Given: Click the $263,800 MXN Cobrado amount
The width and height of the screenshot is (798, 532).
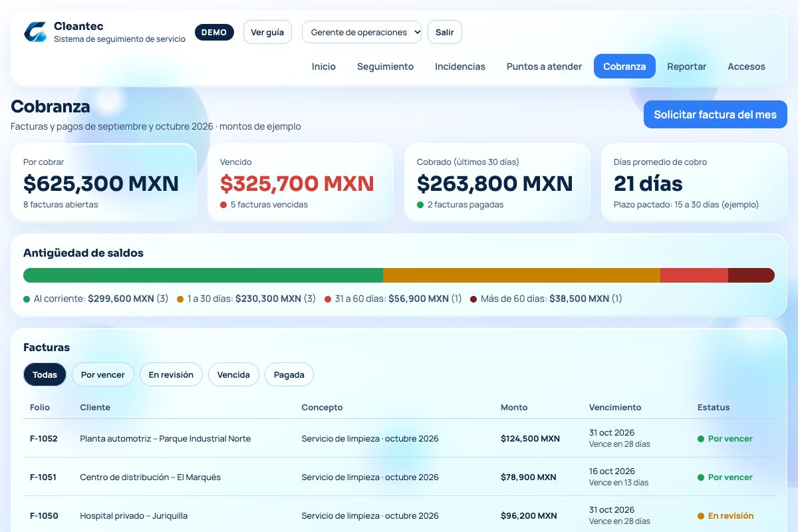Looking at the screenshot, I should pyautogui.click(x=495, y=183).
